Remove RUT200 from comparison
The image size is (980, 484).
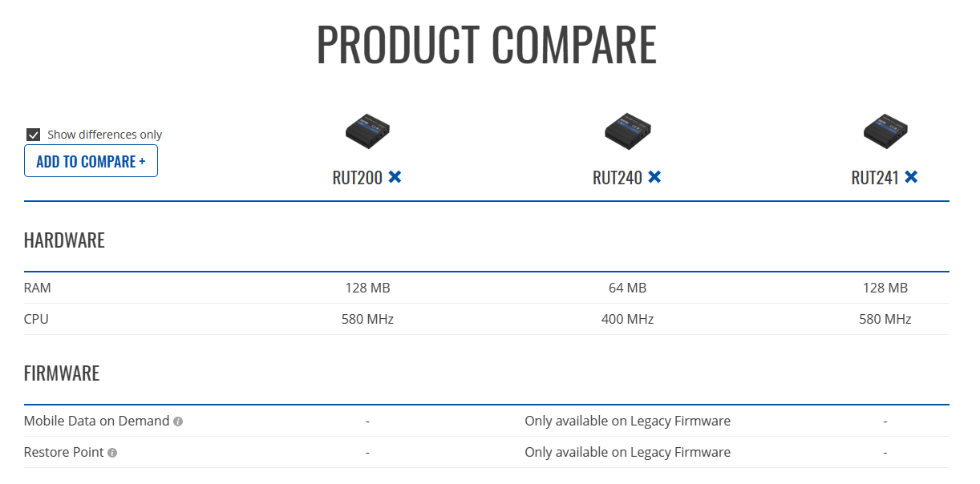(x=395, y=177)
